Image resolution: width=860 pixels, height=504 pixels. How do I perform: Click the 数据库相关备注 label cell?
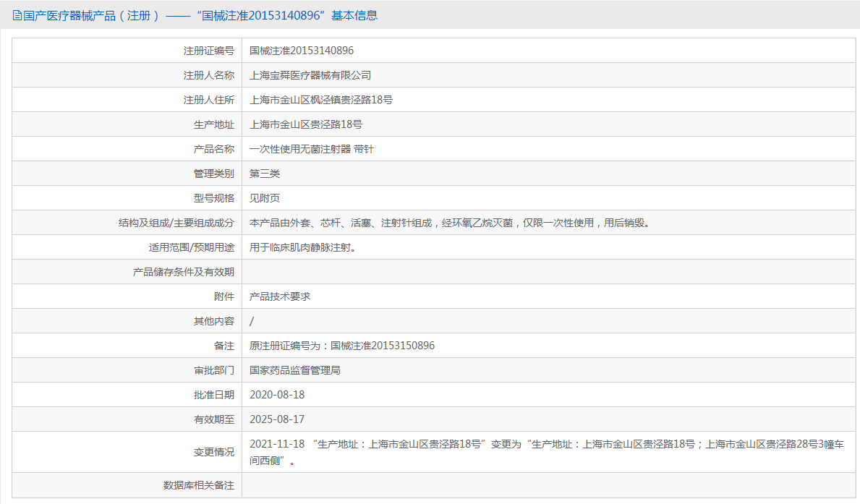pos(199,485)
